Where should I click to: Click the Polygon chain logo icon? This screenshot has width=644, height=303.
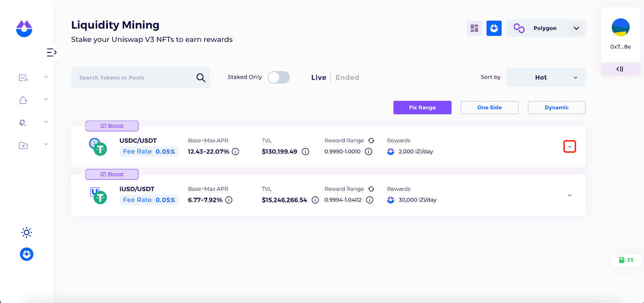pyautogui.click(x=519, y=28)
